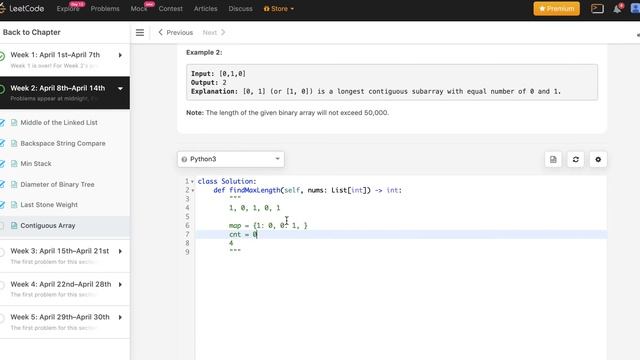Click the '1, 0, 1, 0, 1' line

pos(255,208)
